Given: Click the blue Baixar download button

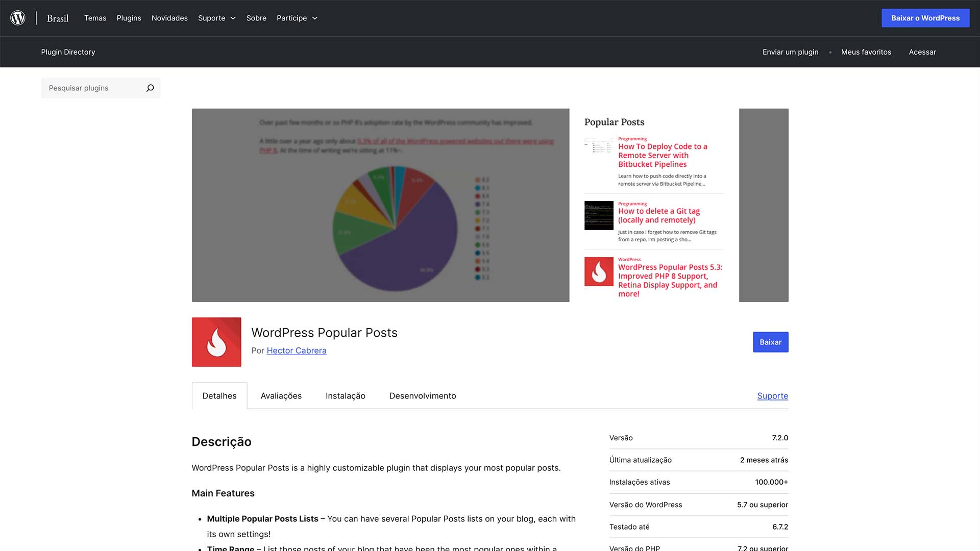Looking at the screenshot, I should coord(770,342).
